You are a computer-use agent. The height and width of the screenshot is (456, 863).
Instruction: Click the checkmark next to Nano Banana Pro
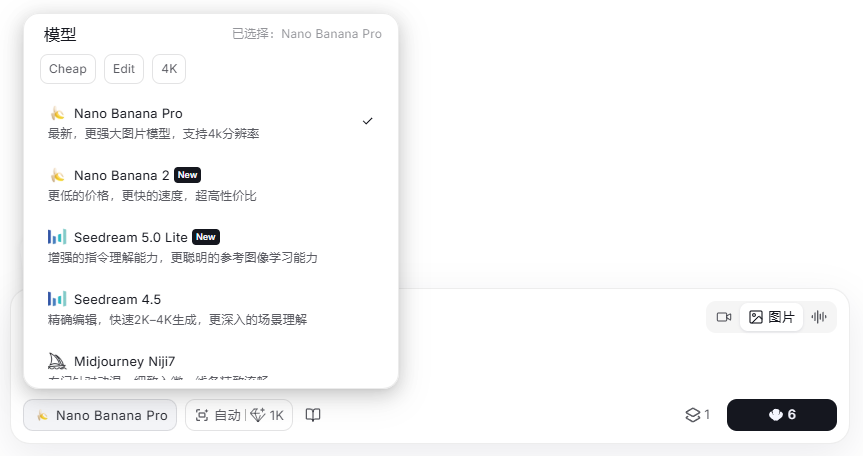tap(368, 121)
